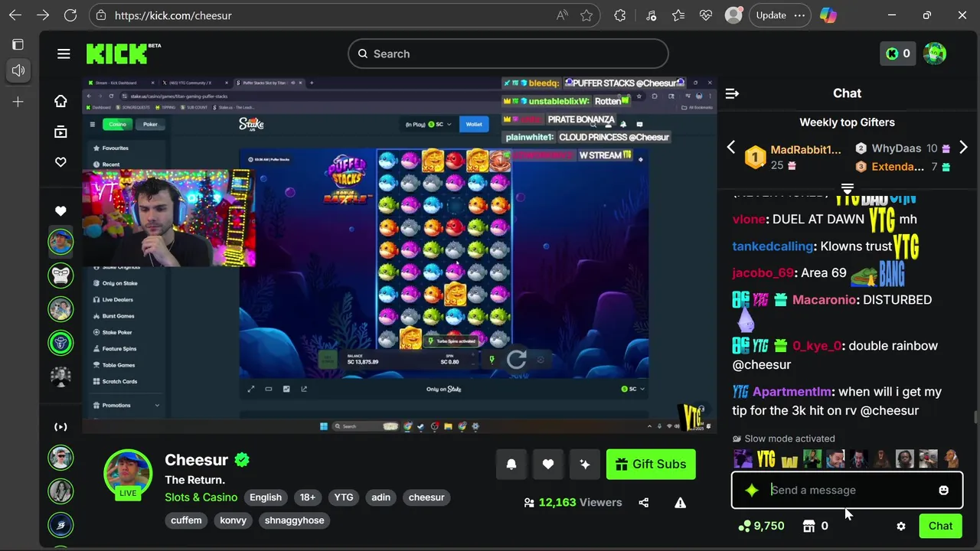
Task: Select the shnaggyhose tag
Action: tap(295, 520)
